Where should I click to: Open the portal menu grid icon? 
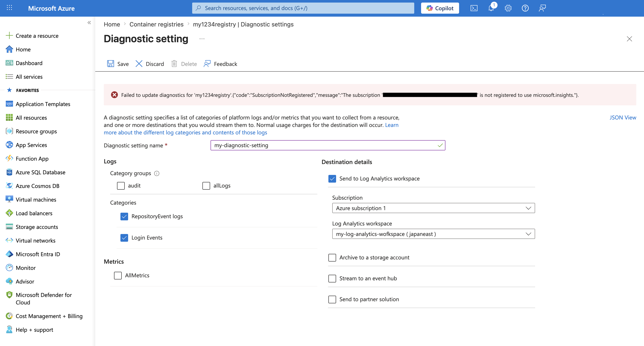(x=9, y=8)
